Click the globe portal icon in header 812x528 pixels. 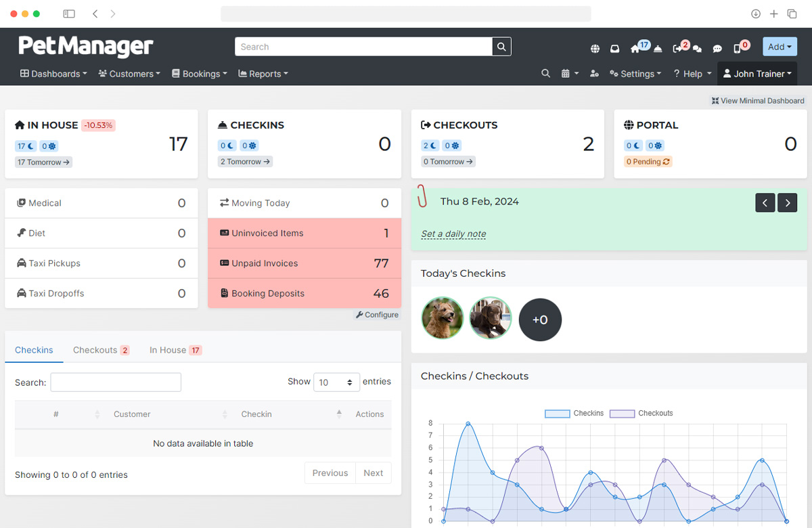tap(595, 49)
